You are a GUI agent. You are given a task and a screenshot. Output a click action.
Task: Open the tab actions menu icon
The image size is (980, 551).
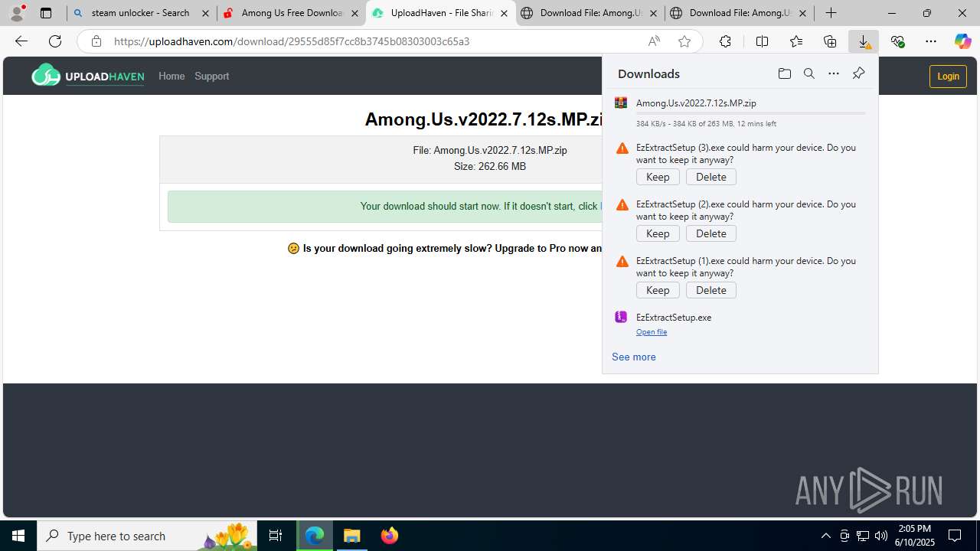point(46,13)
